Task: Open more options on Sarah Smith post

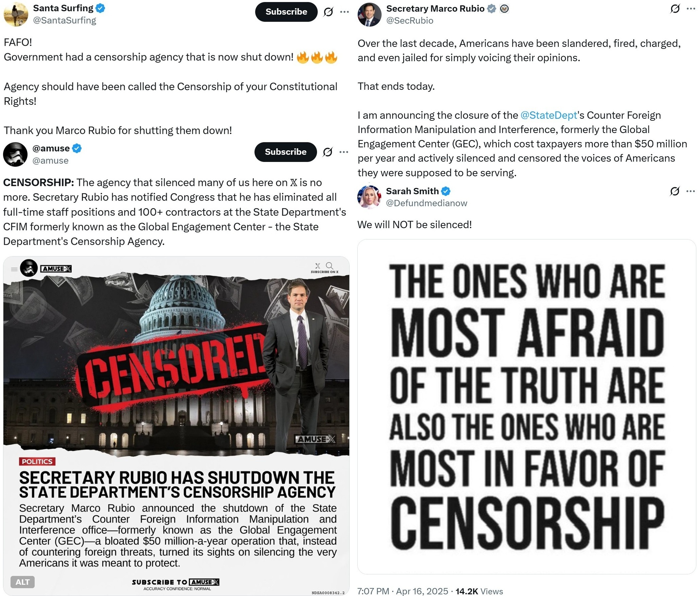Action: pyautogui.click(x=691, y=191)
